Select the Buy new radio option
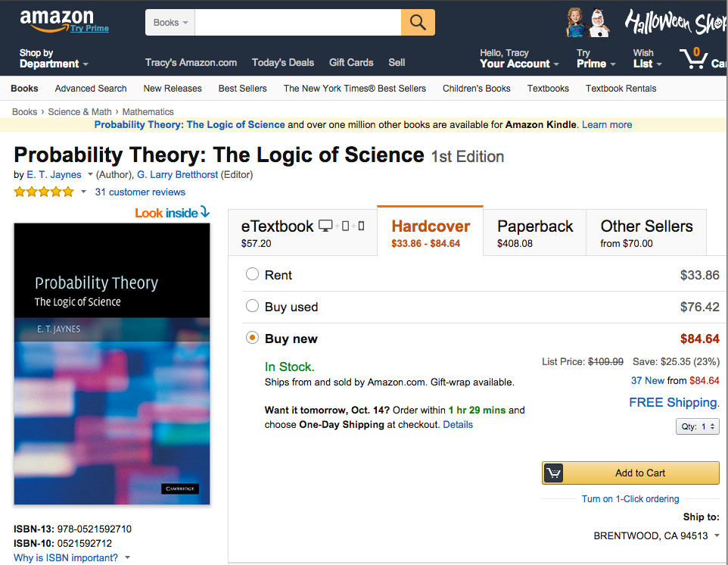The width and height of the screenshot is (728, 565). (252, 338)
